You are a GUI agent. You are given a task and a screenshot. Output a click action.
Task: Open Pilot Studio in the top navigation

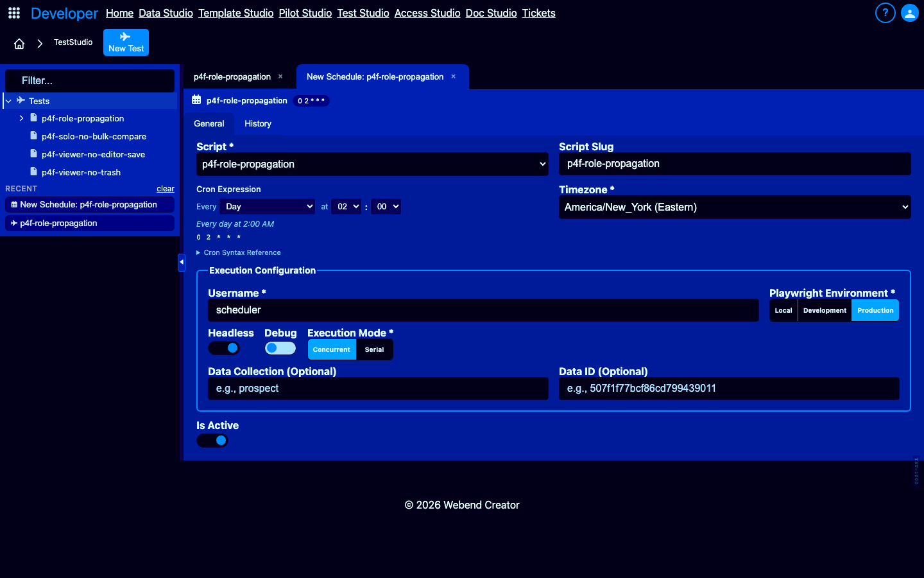pos(305,13)
